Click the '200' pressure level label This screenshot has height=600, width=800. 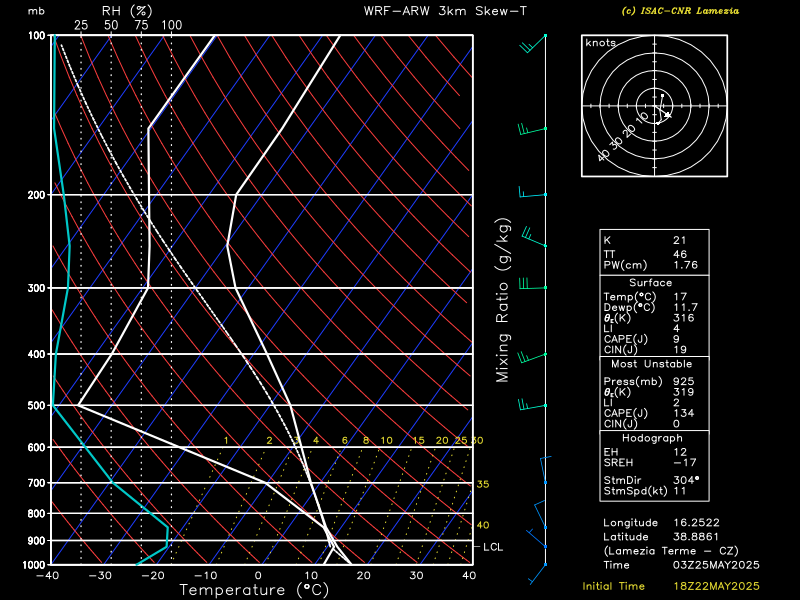(x=37, y=195)
